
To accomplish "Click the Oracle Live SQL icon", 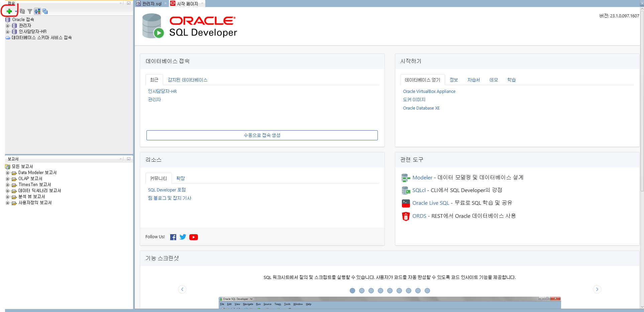I will click(406, 203).
